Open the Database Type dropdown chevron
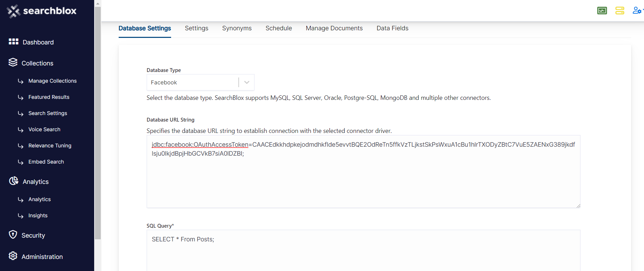 (x=247, y=82)
